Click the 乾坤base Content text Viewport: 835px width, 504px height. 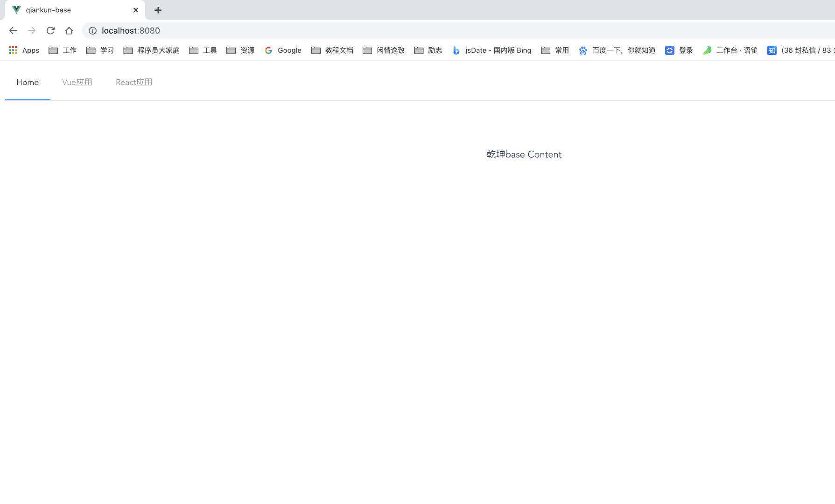point(524,154)
